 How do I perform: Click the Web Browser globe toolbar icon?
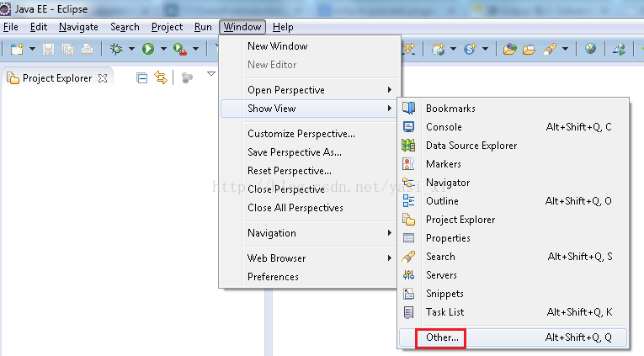click(x=591, y=49)
